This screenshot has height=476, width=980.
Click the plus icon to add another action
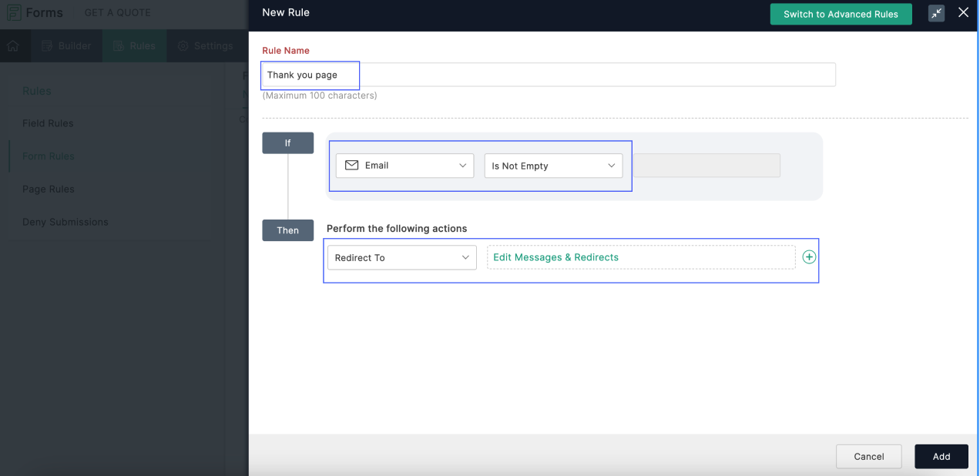(x=809, y=257)
